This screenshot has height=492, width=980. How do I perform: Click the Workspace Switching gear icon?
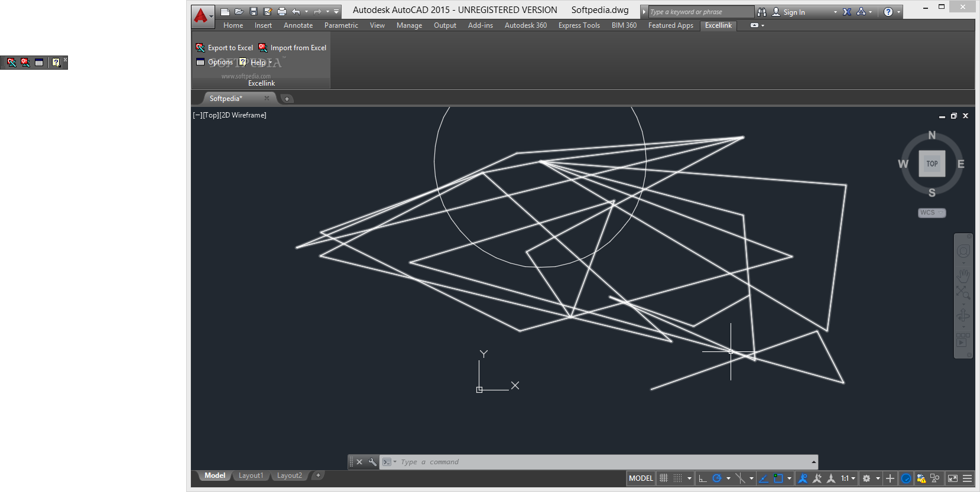tap(867, 478)
